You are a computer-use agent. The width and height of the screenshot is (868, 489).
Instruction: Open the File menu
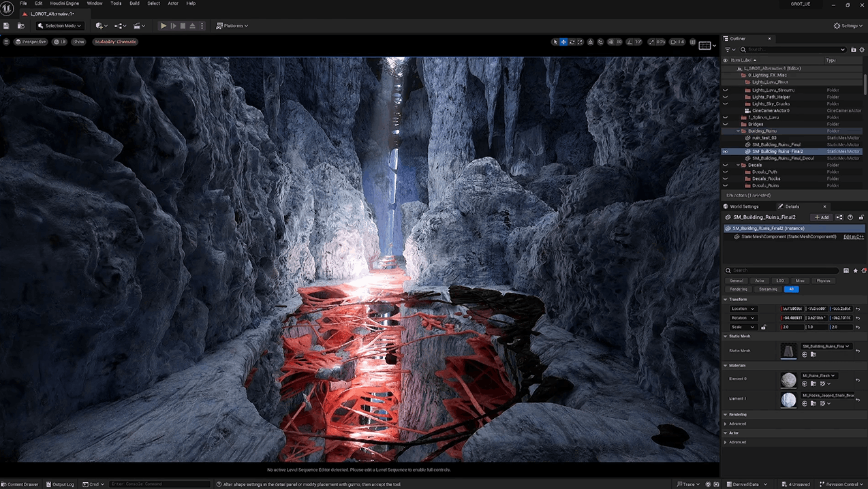tap(23, 3)
